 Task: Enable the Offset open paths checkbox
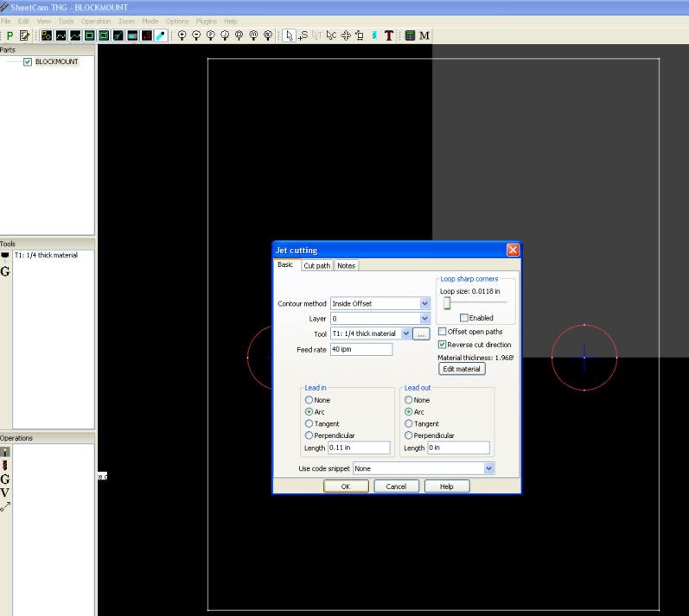pyautogui.click(x=443, y=332)
